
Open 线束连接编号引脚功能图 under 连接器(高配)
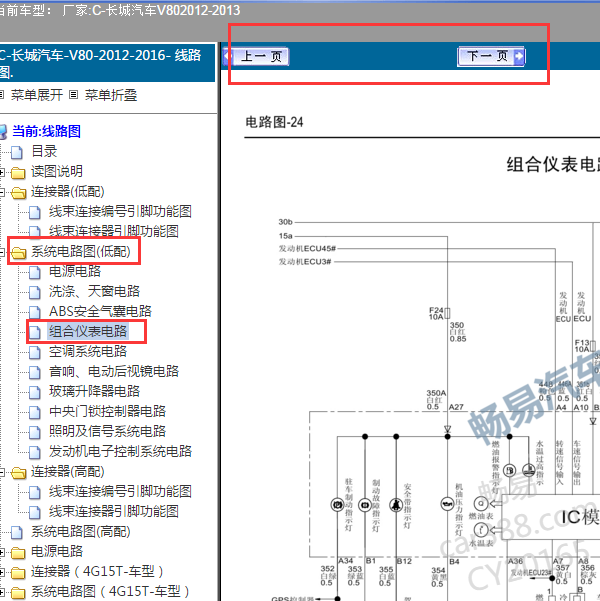(120, 491)
